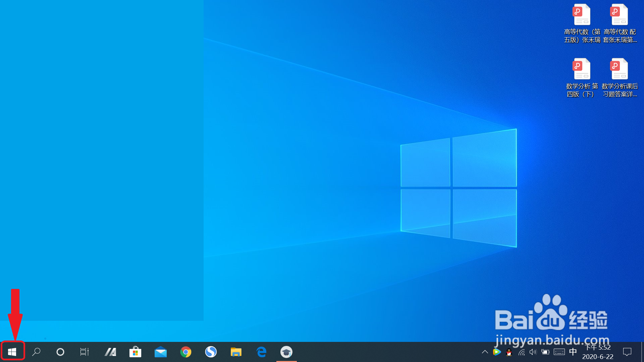Open Cortana from the taskbar
The height and width of the screenshot is (362, 644).
tap(60, 352)
